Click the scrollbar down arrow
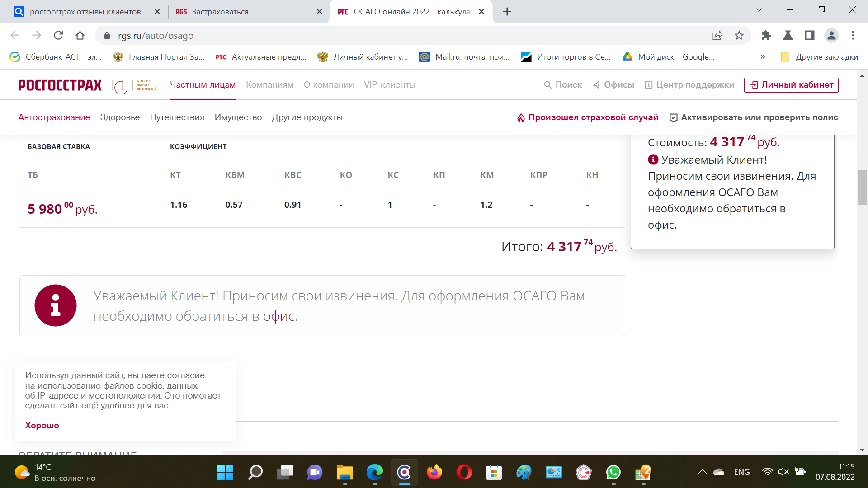This screenshot has width=868, height=488. (862, 450)
